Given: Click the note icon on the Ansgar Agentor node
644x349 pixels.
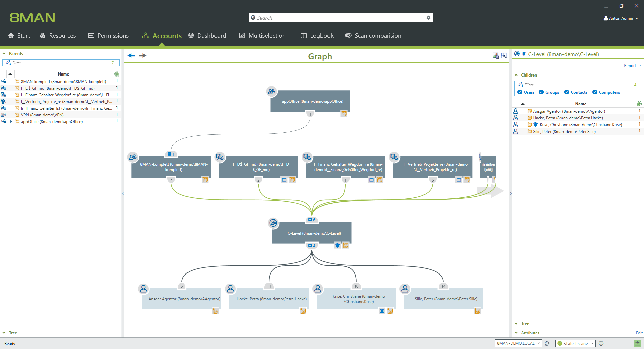Looking at the screenshot, I should click(216, 311).
